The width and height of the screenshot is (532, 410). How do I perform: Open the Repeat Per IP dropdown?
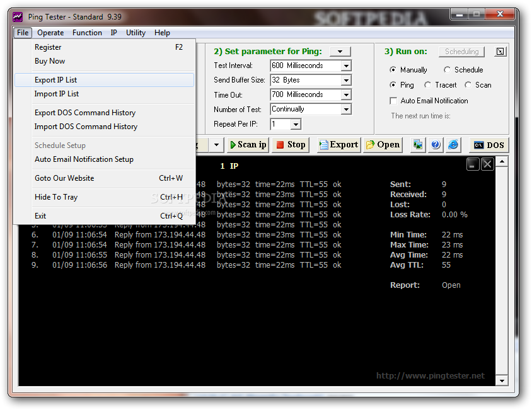pyautogui.click(x=296, y=125)
